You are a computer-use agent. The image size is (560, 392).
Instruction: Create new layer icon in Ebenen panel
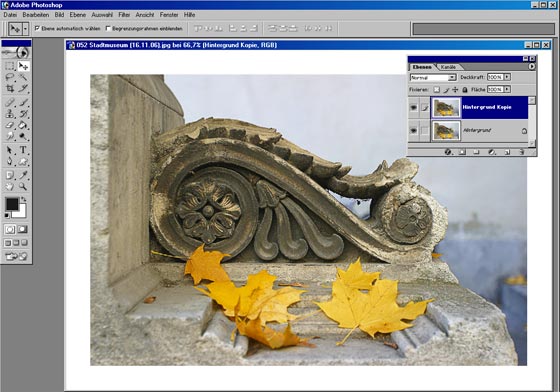[x=507, y=152]
